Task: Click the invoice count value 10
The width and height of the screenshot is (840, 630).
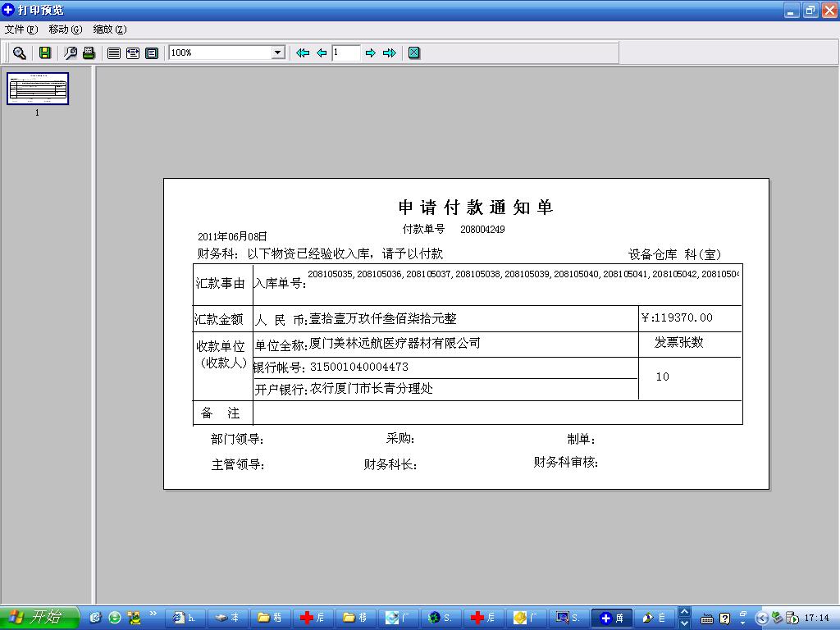Action: pos(662,377)
